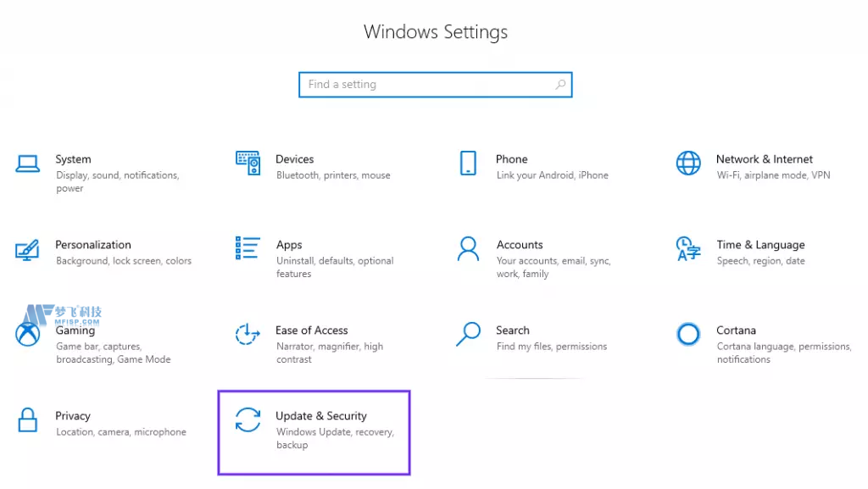Select the Search magnifier category icon
The image size is (868, 489).
pos(468,334)
